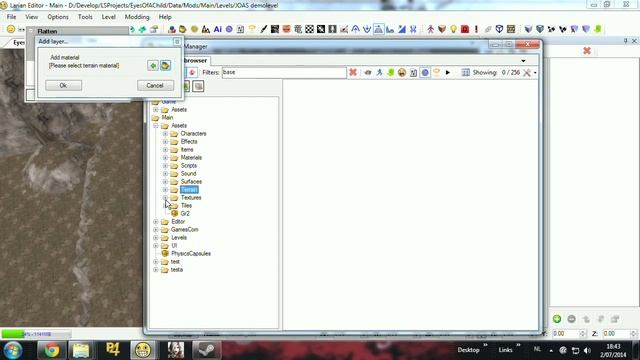This screenshot has height=360, width=640.
Task: Click the AI toolbar icon
Action: 218,29
